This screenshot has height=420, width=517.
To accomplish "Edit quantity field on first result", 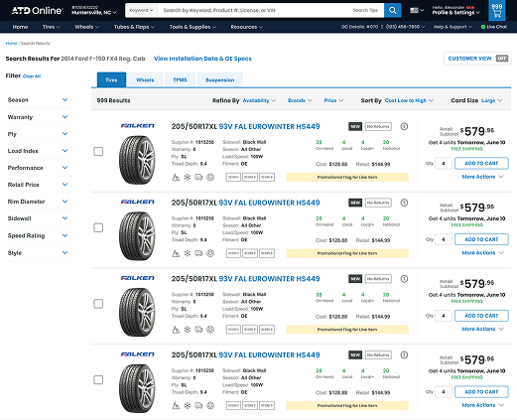I will coord(444,163).
